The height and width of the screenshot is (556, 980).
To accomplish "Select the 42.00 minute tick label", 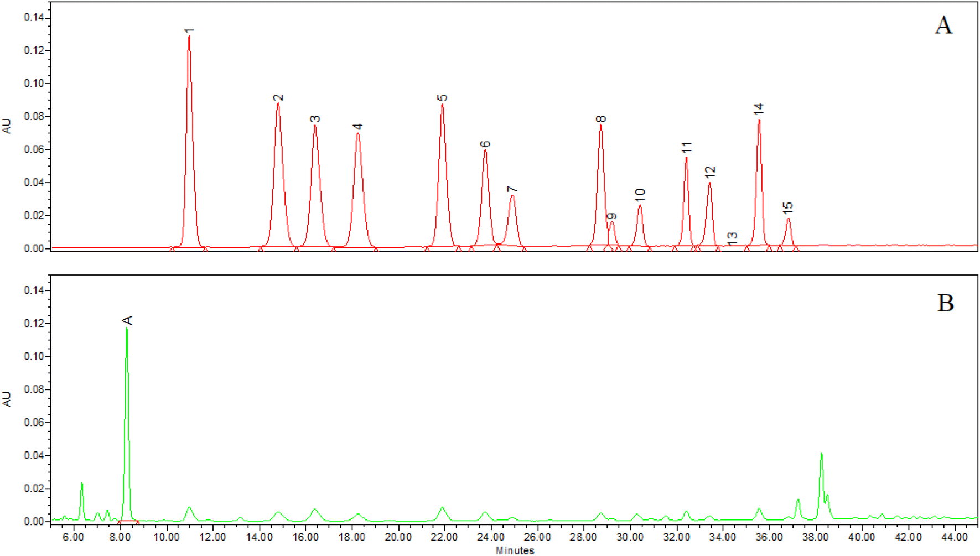I will 909,537.
